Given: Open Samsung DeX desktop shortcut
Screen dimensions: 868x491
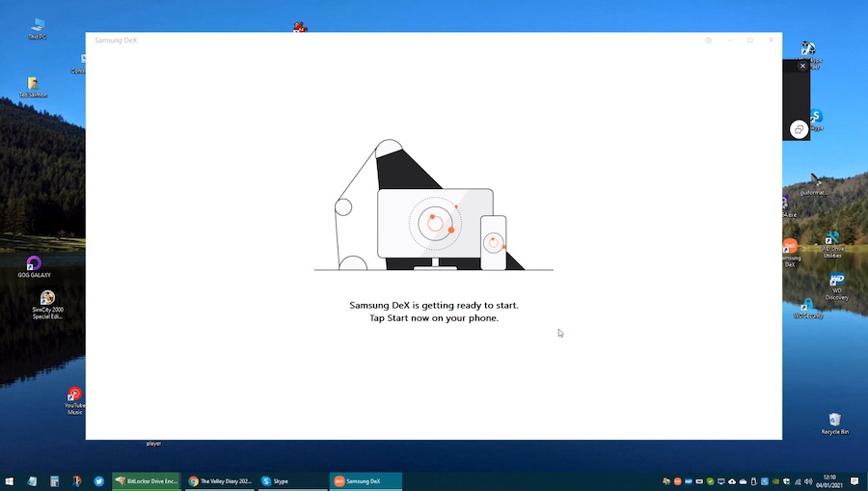Looking at the screenshot, I should [x=790, y=253].
